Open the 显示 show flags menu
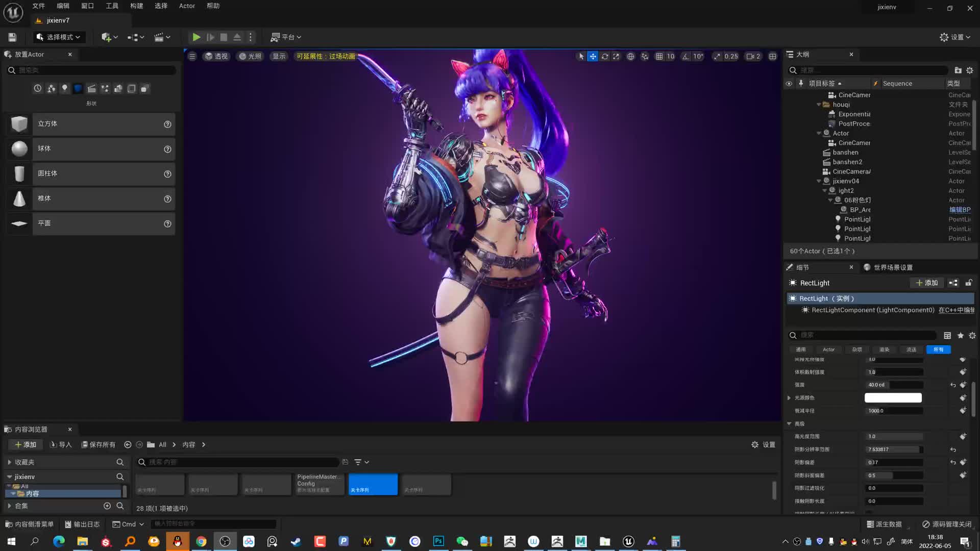The width and height of the screenshot is (980, 551). coord(279,57)
